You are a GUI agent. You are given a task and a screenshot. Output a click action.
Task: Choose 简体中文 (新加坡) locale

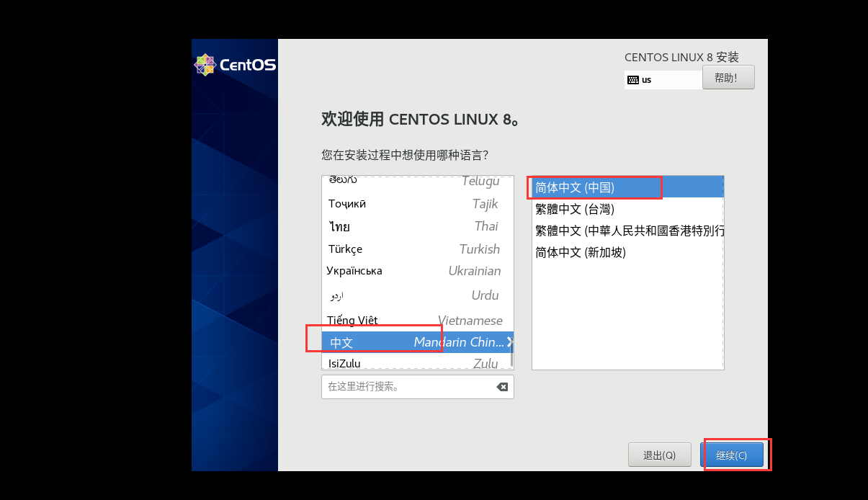(627, 252)
